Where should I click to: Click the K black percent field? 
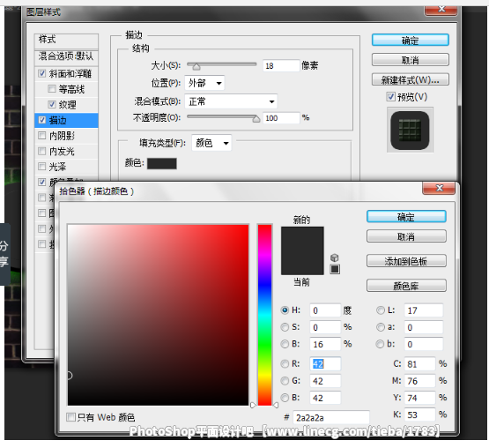click(x=419, y=414)
